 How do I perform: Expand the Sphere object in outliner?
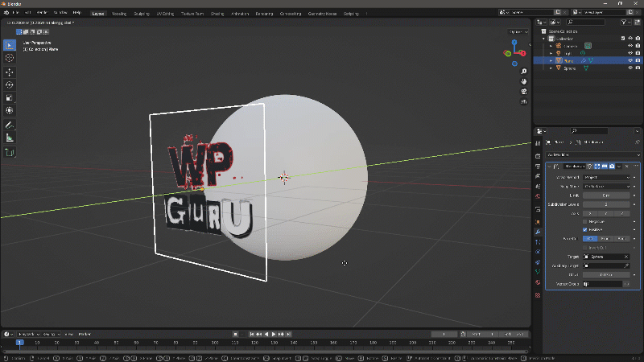(551, 68)
